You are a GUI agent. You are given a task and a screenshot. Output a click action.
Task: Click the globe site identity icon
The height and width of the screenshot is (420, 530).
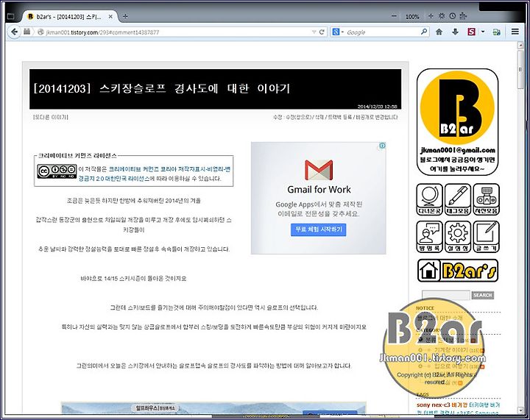(40, 32)
